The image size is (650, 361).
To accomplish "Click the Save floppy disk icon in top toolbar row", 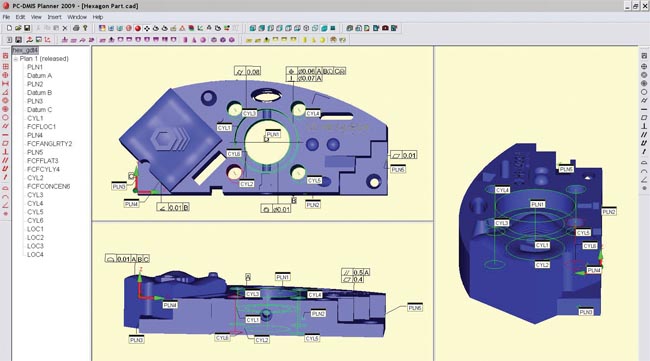I will [x=27, y=28].
